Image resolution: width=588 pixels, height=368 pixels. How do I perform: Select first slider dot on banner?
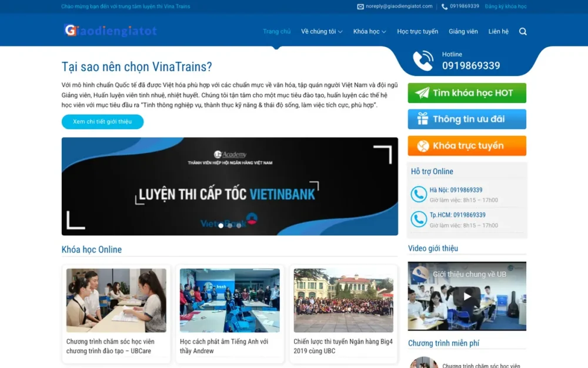coord(221,226)
